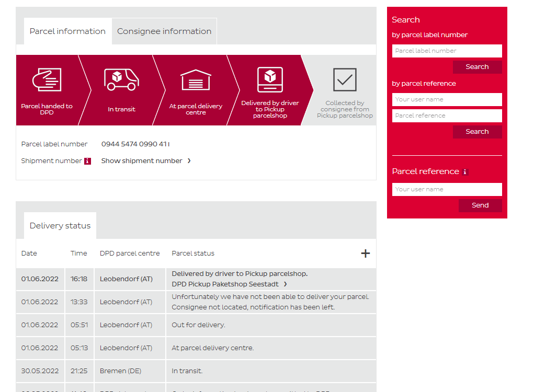Open the Delivery status tab
The width and height of the screenshot is (534, 392).
60,226
